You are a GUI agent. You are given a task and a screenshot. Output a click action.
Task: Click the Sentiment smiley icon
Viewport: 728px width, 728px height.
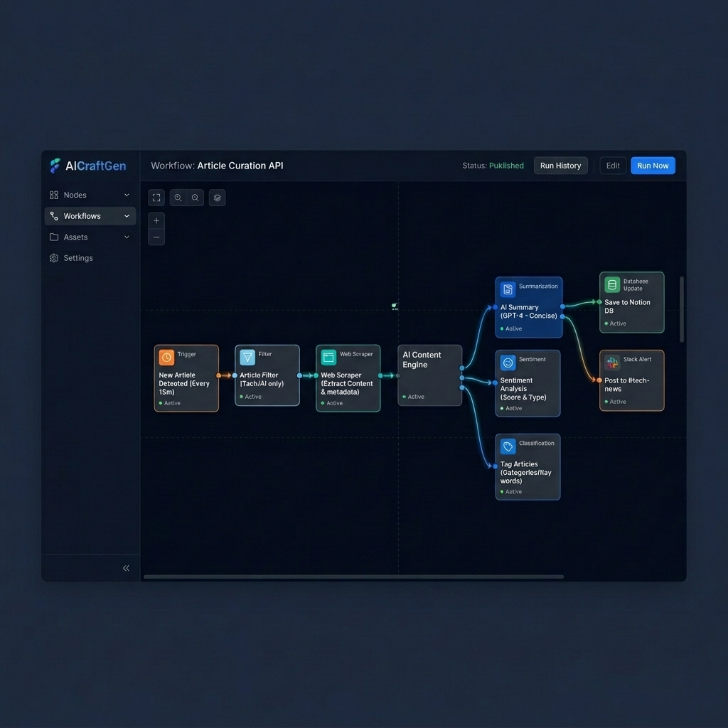coord(508,363)
